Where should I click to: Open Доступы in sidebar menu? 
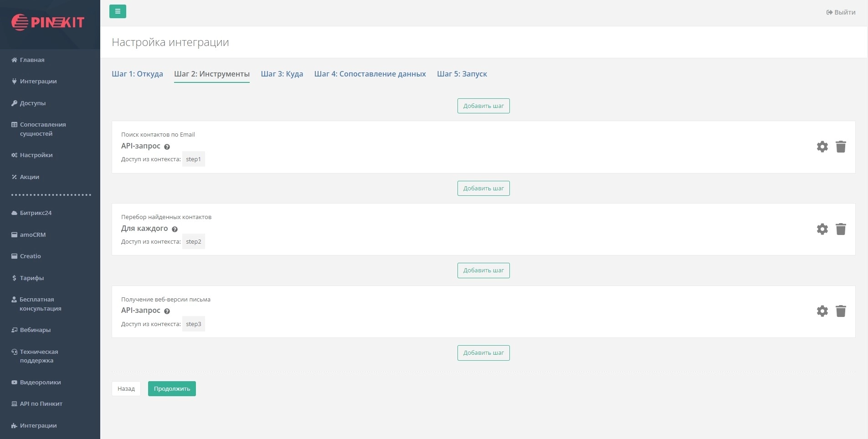coord(32,103)
